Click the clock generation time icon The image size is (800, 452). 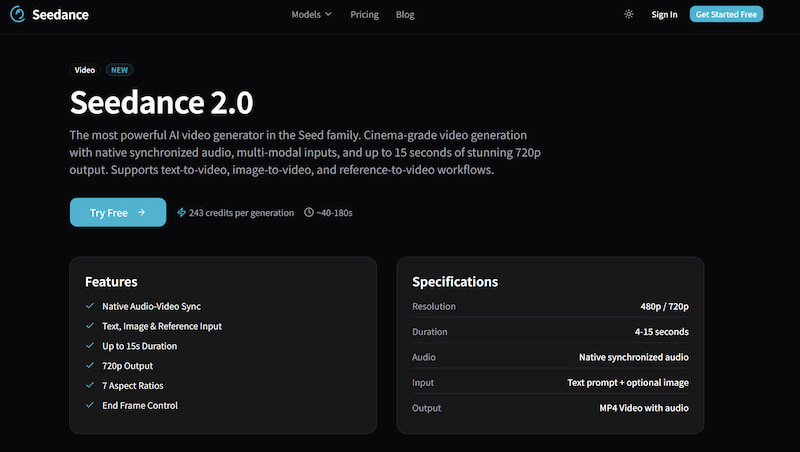pos(309,212)
